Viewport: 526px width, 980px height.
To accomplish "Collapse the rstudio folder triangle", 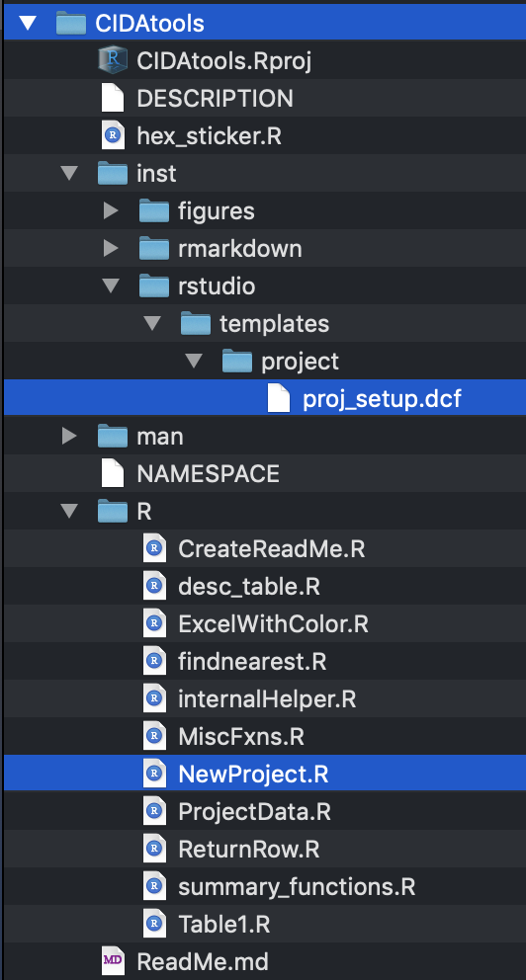I will click(x=111, y=286).
